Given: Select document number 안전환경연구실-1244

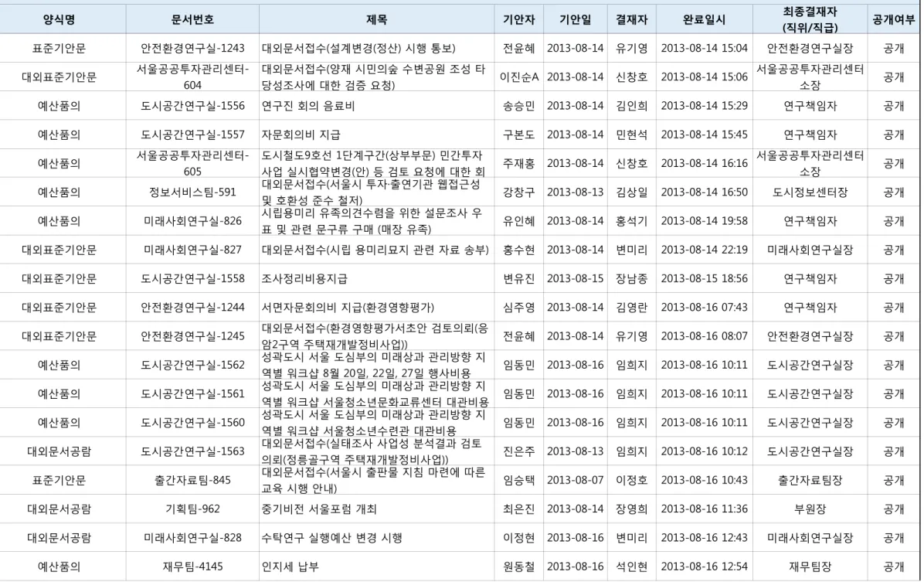Looking at the screenshot, I should point(192,308).
